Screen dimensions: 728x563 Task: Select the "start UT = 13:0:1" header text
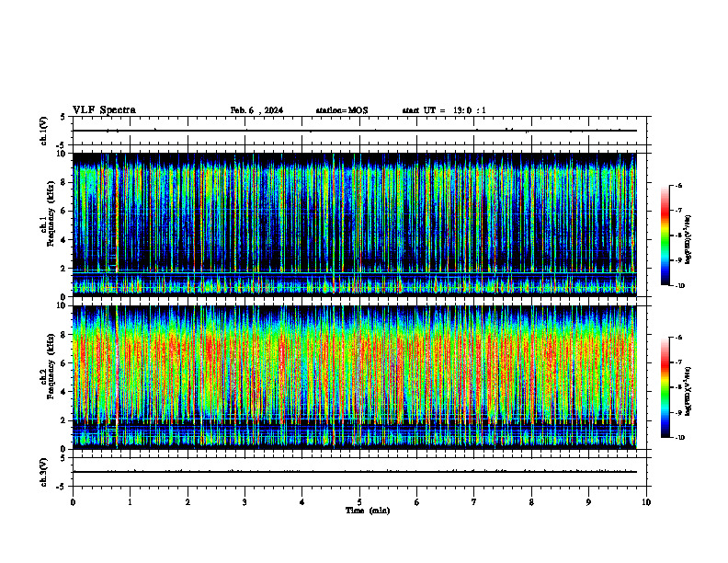coord(444,110)
